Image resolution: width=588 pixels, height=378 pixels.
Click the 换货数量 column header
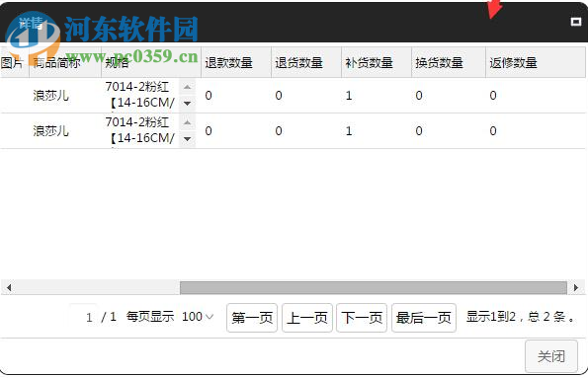(x=449, y=62)
